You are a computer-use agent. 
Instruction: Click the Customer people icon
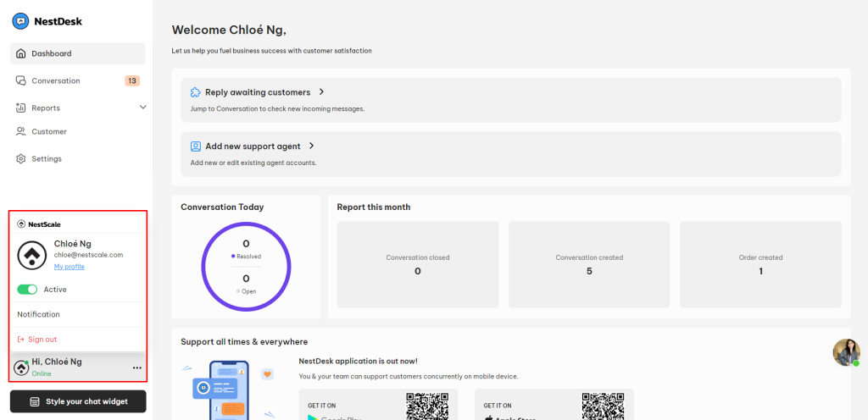tap(21, 131)
